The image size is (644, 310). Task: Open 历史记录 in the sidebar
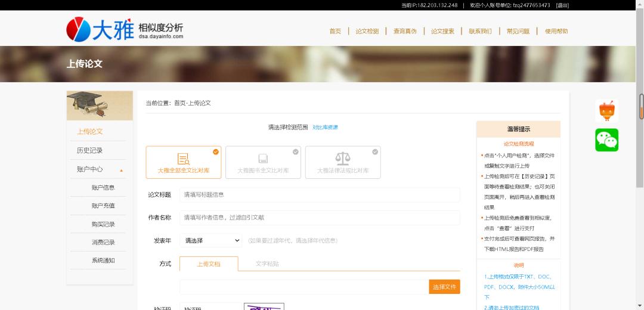[89, 150]
